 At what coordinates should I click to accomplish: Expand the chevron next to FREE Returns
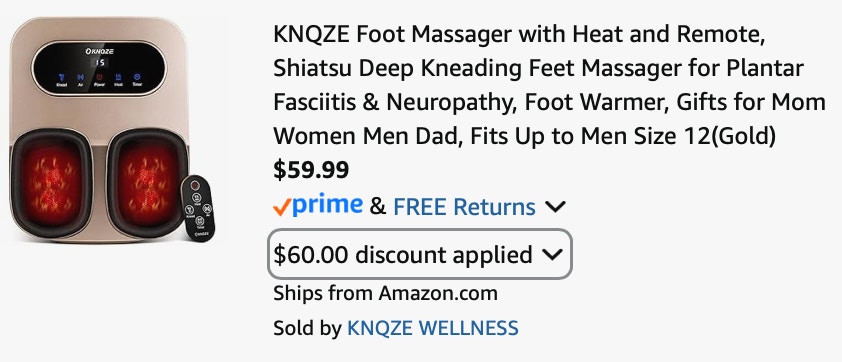coord(555,207)
